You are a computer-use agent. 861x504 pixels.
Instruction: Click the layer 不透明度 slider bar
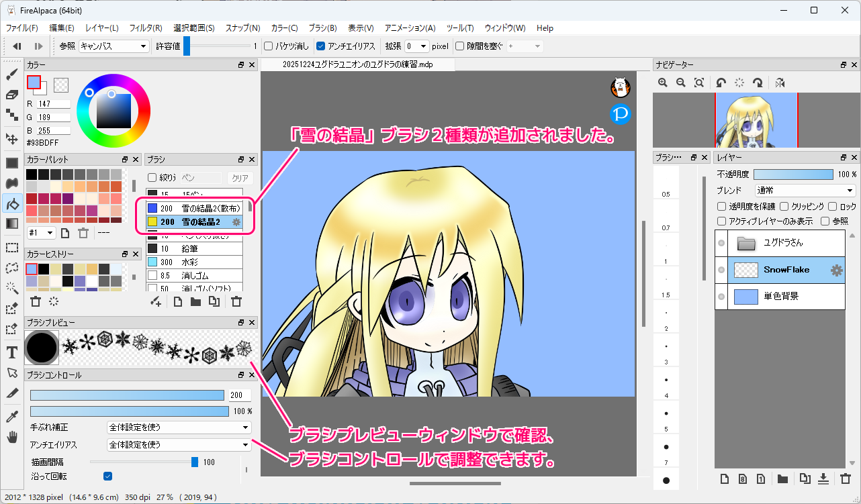[793, 174]
